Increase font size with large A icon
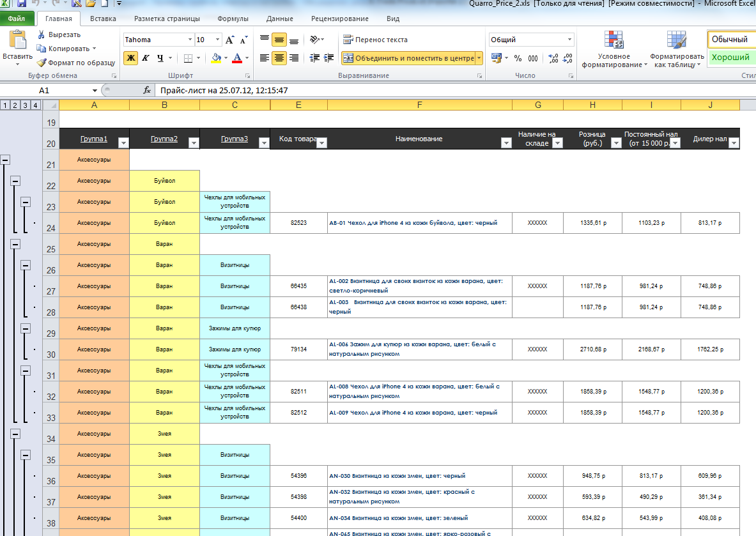Screen dimensions: 756x536 [230, 40]
